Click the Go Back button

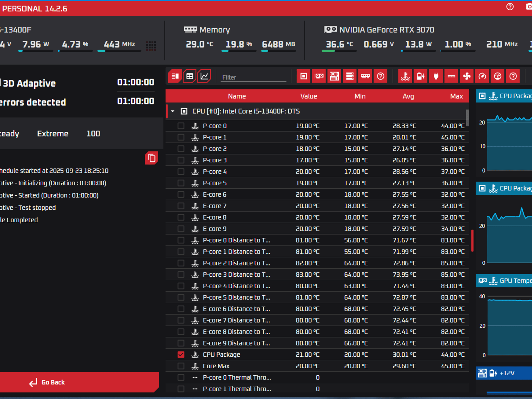79,382
